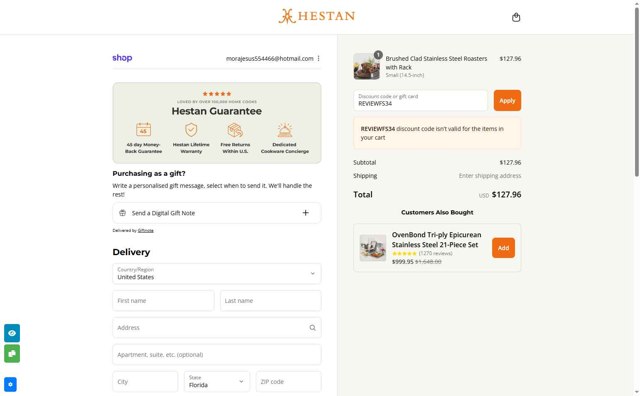
Task: Click the Customers Also Bought heading
Action: coord(437,212)
